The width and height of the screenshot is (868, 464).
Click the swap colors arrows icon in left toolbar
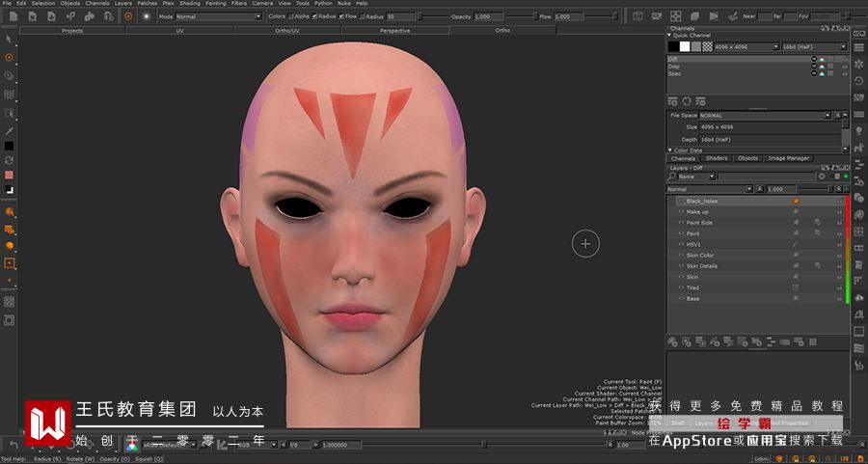click(x=9, y=160)
